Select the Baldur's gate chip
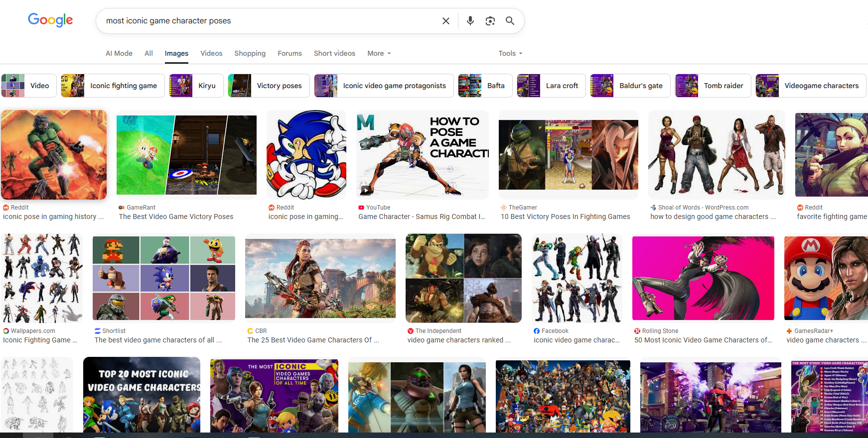868x438 pixels. click(x=630, y=86)
